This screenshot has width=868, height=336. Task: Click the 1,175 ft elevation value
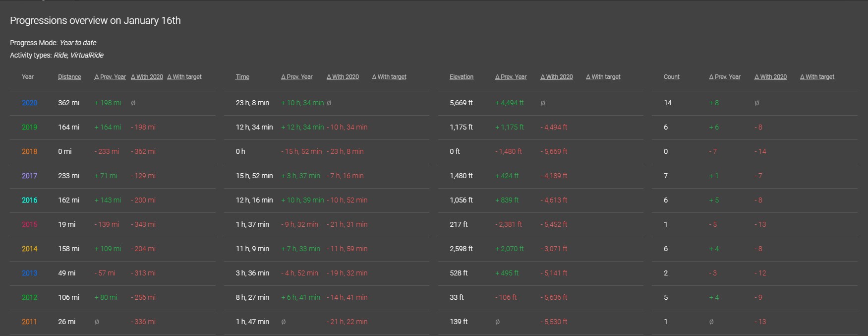pyautogui.click(x=461, y=127)
